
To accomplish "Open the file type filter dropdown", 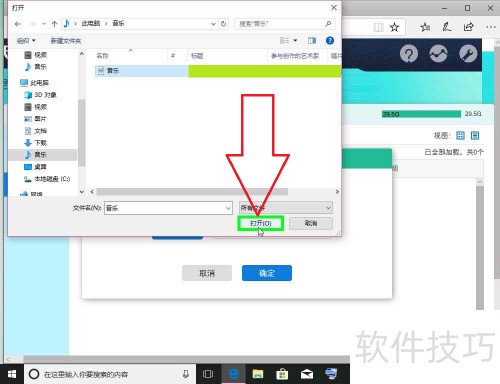I will pos(286,208).
